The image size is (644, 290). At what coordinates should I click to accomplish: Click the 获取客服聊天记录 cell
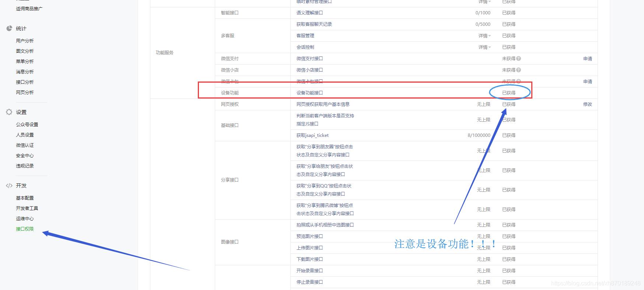314,24
